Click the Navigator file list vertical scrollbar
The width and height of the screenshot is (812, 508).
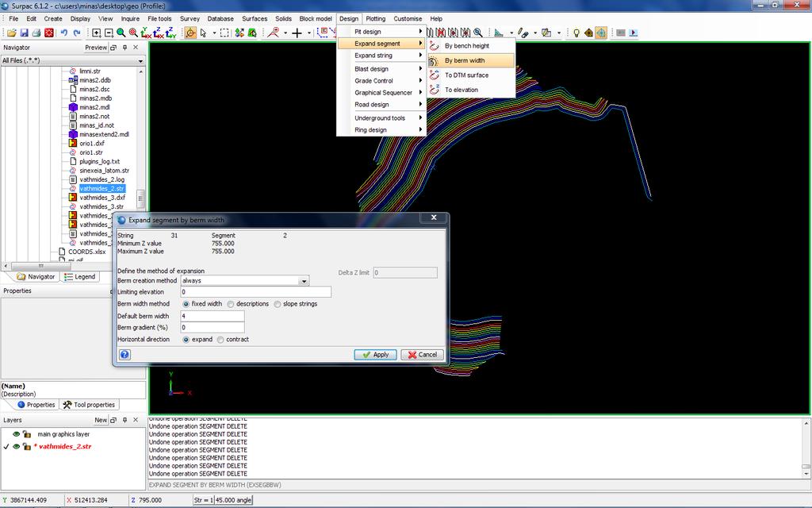(140, 198)
